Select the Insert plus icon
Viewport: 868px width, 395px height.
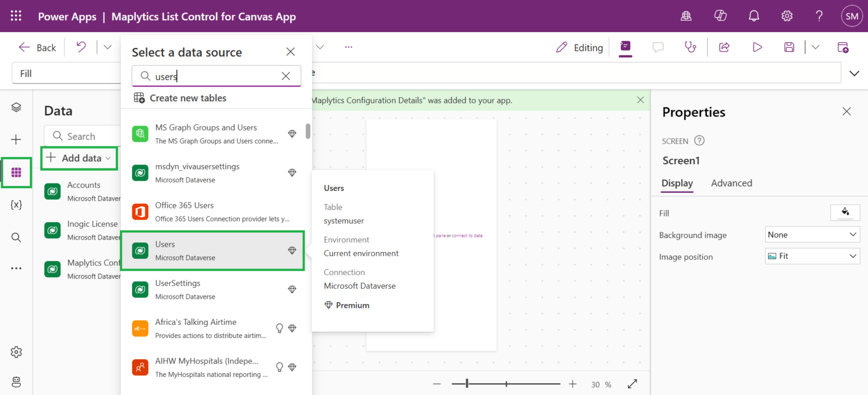click(16, 139)
